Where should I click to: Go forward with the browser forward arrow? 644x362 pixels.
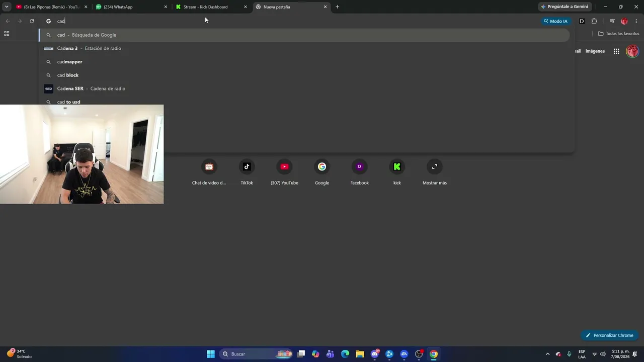coord(20,21)
